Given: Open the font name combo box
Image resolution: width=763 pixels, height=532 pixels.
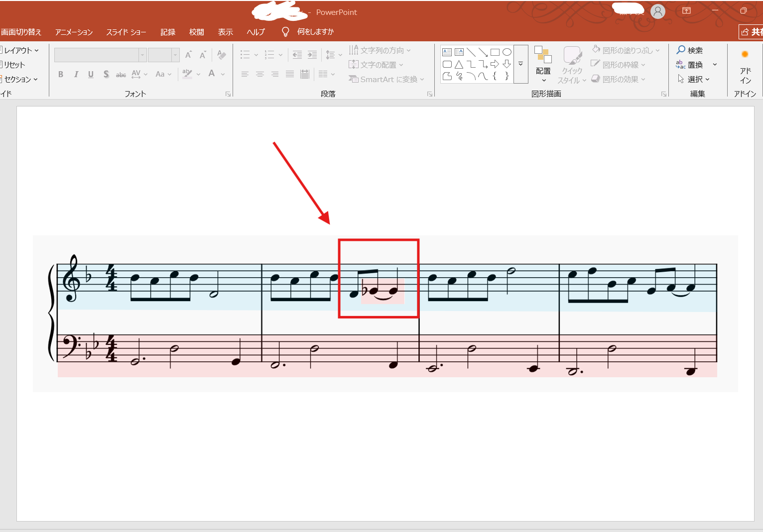Looking at the screenshot, I should click(100, 55).
